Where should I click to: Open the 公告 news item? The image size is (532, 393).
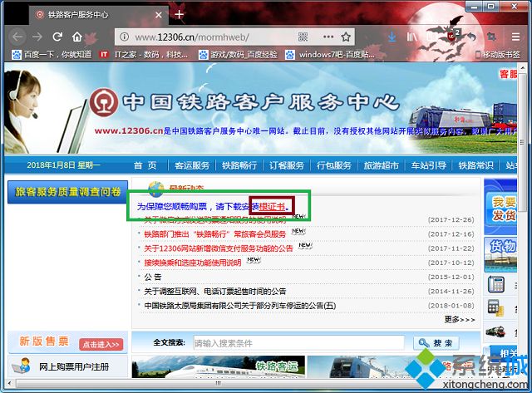[x=153, y=277]
